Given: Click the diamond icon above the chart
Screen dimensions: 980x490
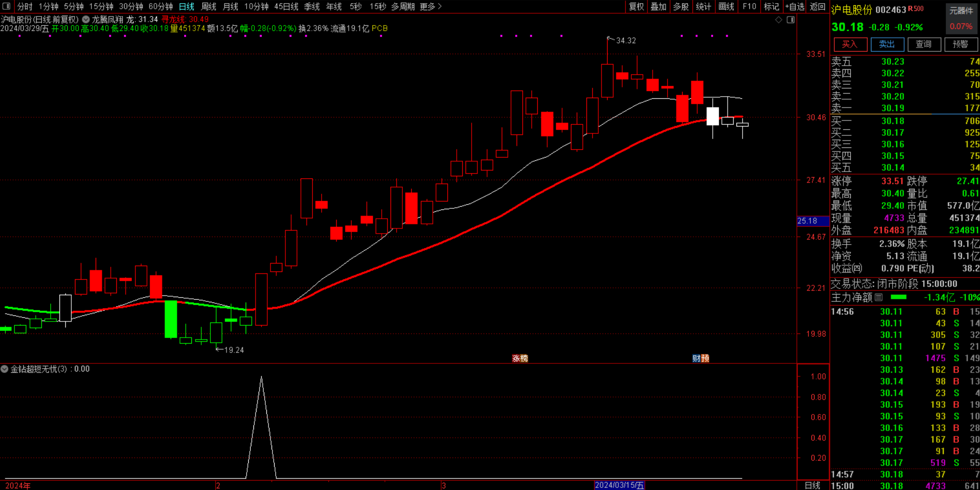Looking at the screenshot, I should (x=779, y=20).
